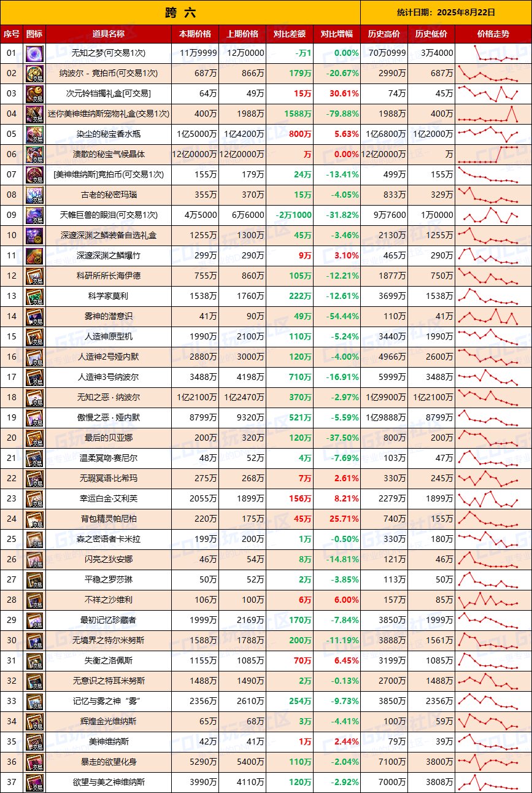Image resolution: width=532 pixels, height=793 pixels.
Task: Open the price trend chart for 无知之梦
Action: [x=493, y=53]
